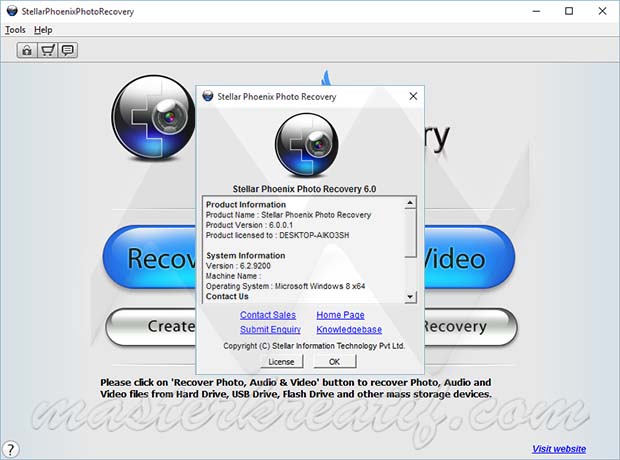620x460 pixels.
Task: Click the 'Stellar Phoenix Photo Recovery 6.0' title text
Action: (x=304, y=189)
